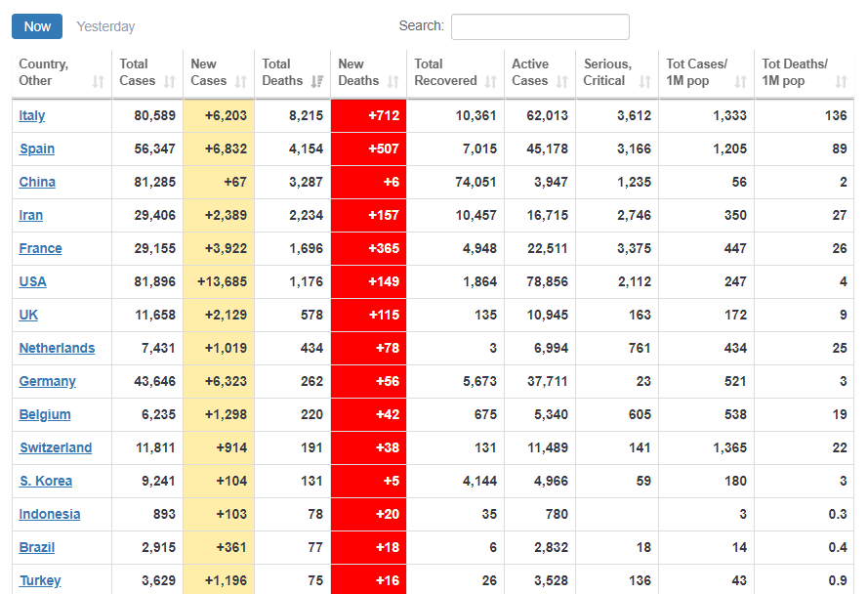Sort by Country column sort icon
The width and height of the screenshot is (868, 594).
pos(98,82)
